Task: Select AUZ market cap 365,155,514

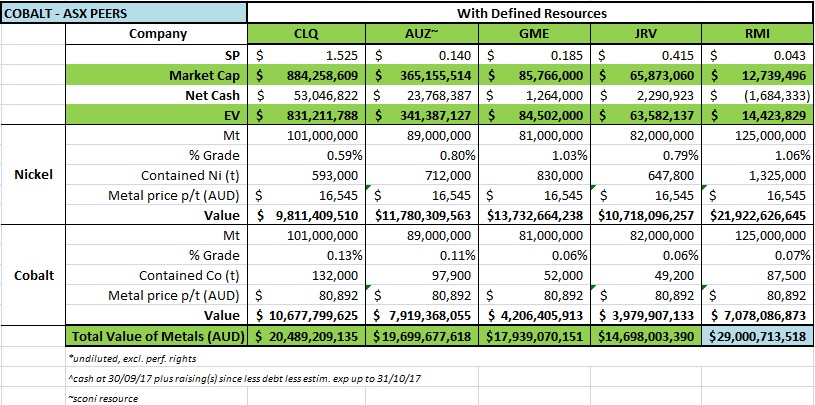Action: (x=422, y=75)
